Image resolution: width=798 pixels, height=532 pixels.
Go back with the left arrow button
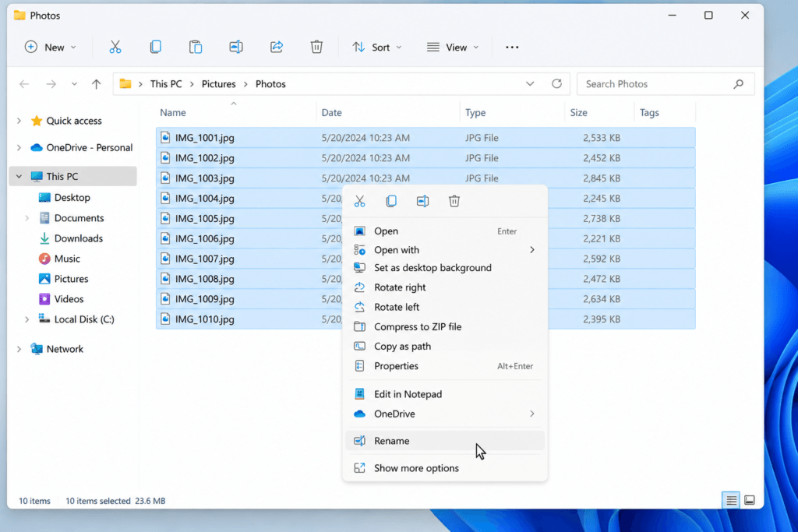(x=24, y=84)
